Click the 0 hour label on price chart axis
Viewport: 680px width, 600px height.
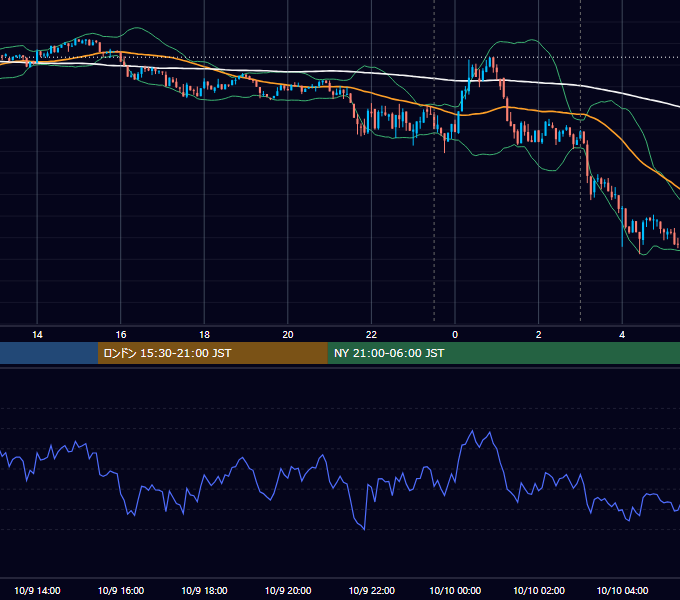click(x=455, y=335)
